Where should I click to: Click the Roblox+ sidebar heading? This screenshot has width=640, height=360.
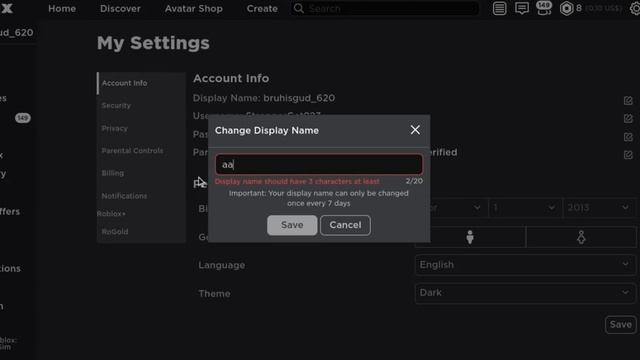point(111,214)
